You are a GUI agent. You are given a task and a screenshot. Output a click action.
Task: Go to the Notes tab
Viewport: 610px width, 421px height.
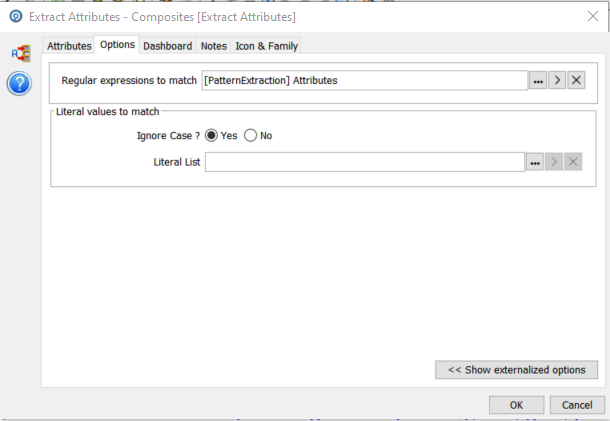point(214,46)
